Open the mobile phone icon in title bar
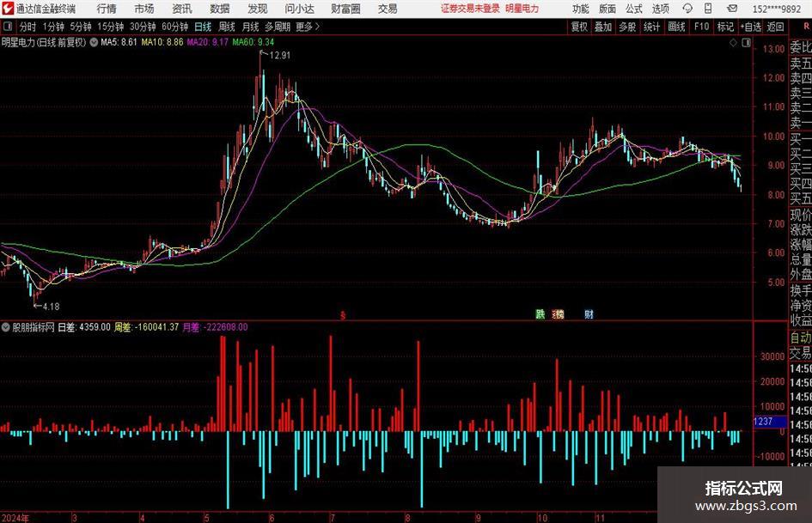812x523 pixels. [x=708, y=9]
